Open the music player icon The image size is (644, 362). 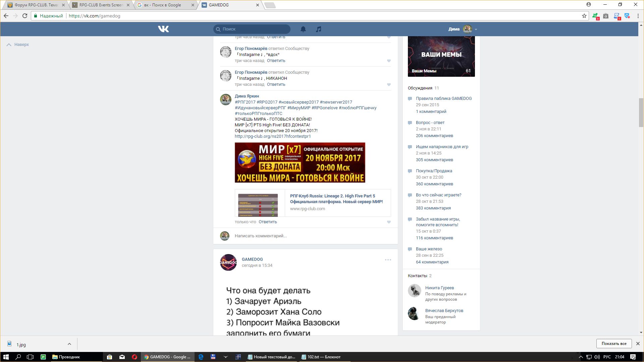pyautogui.click(x=319, y=29)
